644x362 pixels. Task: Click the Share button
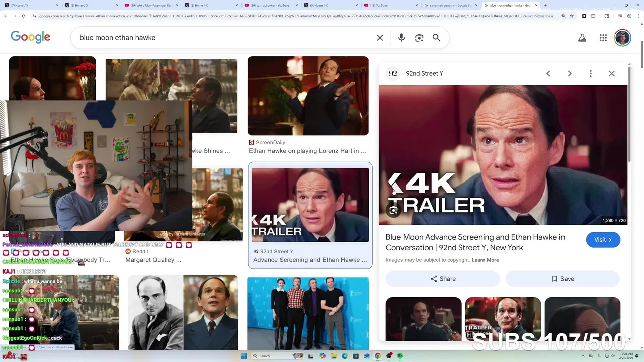click(x=443, y=279)
